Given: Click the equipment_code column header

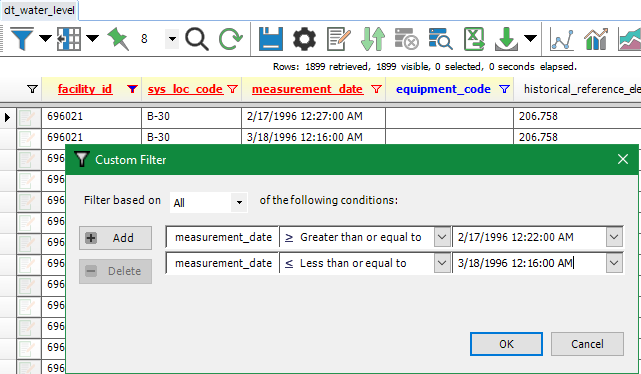Looking at the screenshot, I should coord(443,89).
